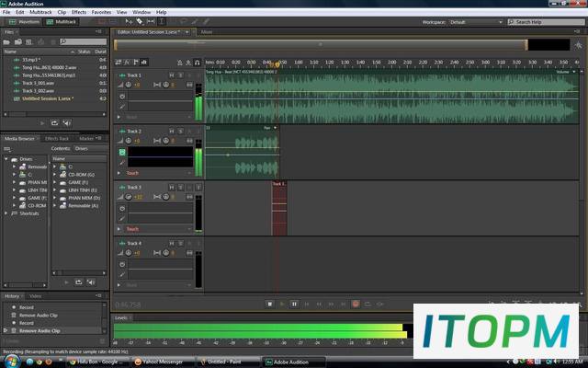Image resolution: width=588 pixels, height=368 pixels.
Task: Select the Slip tool in toolbar
Action: coord(151,22)
